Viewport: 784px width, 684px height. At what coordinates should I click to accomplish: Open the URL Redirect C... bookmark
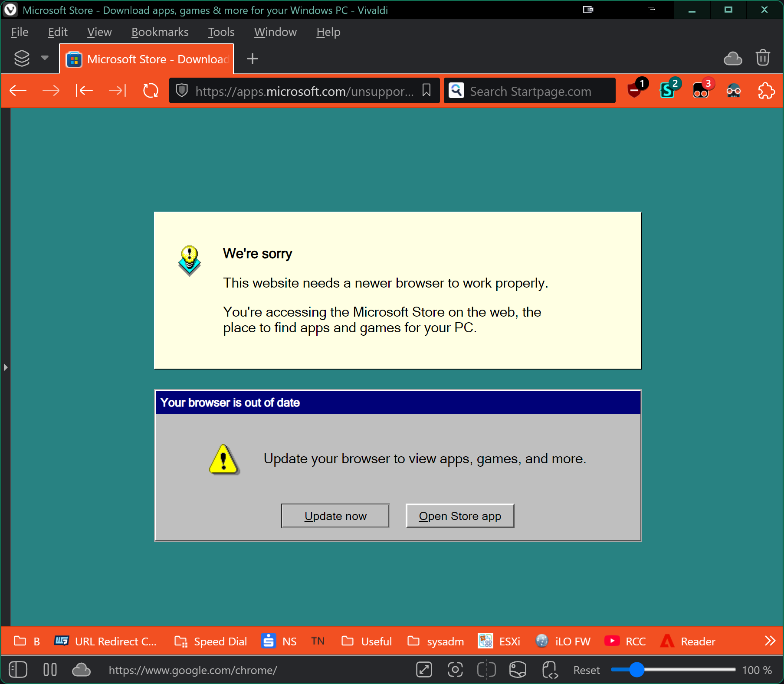105,641
